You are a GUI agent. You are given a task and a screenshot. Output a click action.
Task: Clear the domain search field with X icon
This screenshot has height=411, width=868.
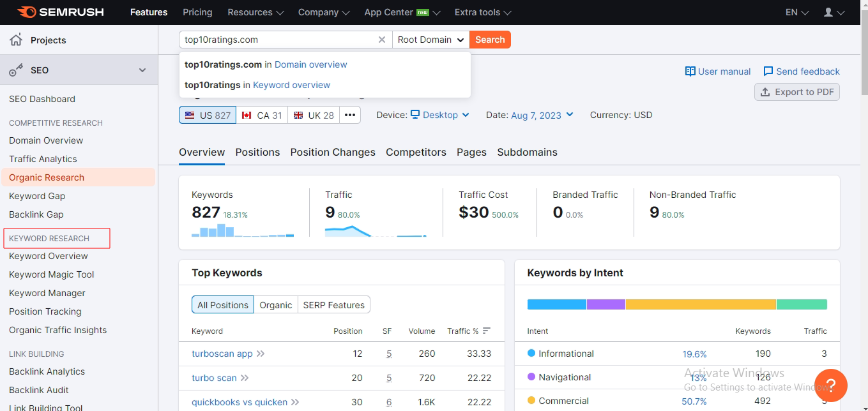click(382, 40)
